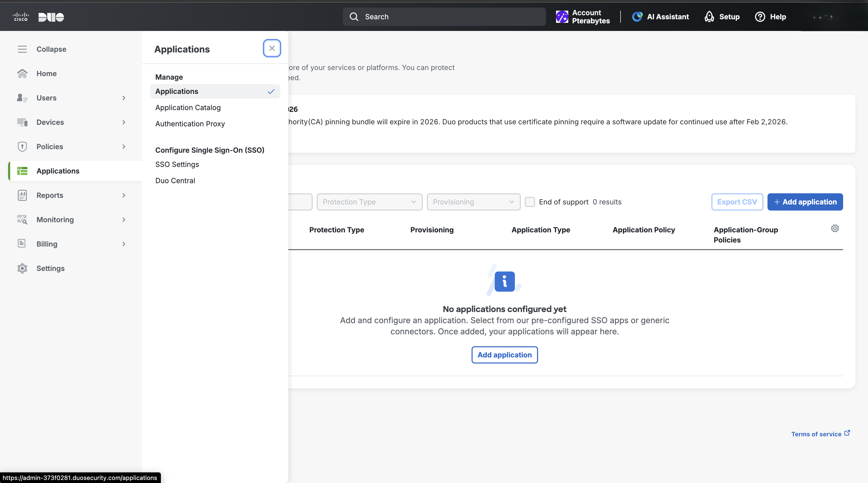Click the Cisco logo in header

click(x=21, y=17)
